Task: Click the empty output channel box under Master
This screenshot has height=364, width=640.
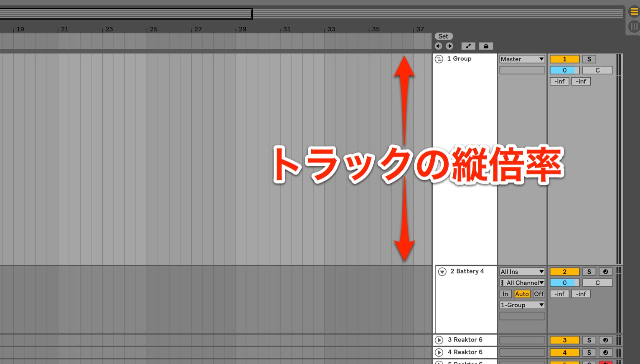Action: click(x=522, y=70)
